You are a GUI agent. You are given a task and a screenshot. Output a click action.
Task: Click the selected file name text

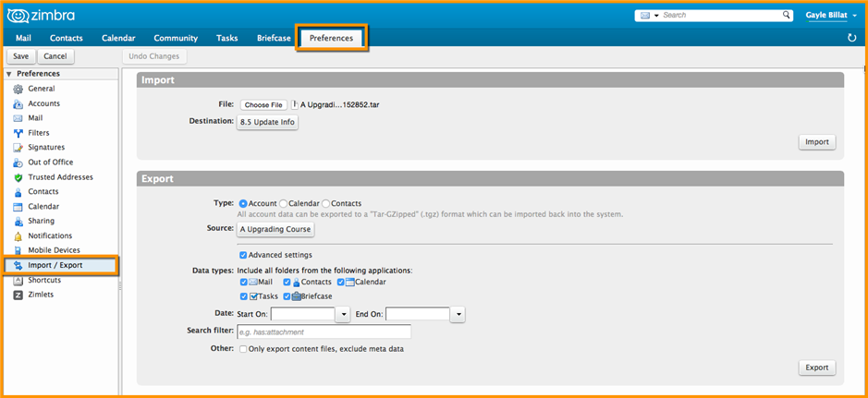(339, 105)
